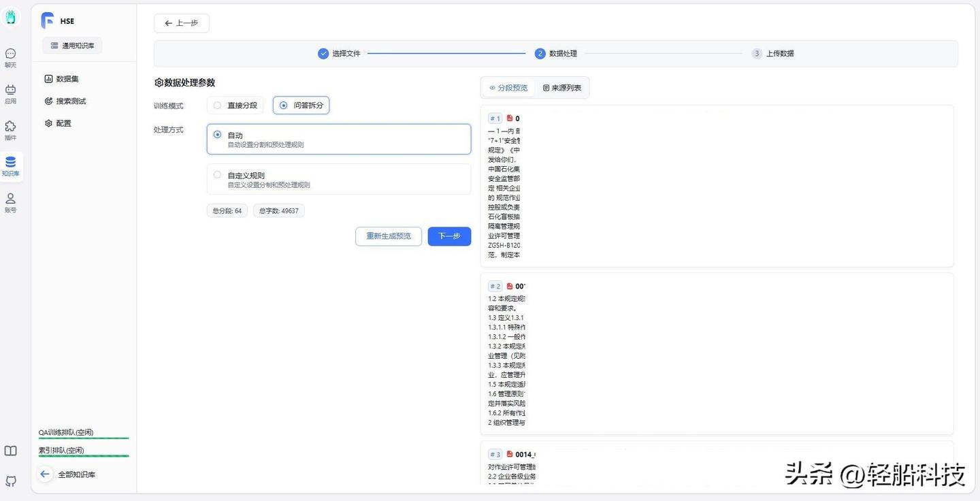This screenshot has width=980, height=501.
Task: Click the 上一步 back button
Action: (182, 23)
